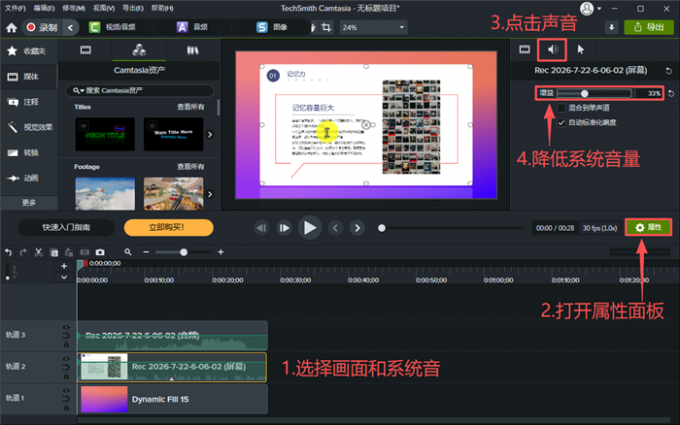Open visual properties filmstrip tab in properties
680x425 pixels.
tap(524, 49)
